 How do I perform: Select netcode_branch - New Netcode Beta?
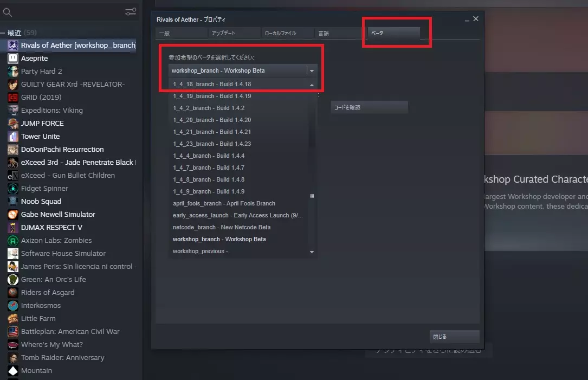pyautogui.click(x=238, y=227)
